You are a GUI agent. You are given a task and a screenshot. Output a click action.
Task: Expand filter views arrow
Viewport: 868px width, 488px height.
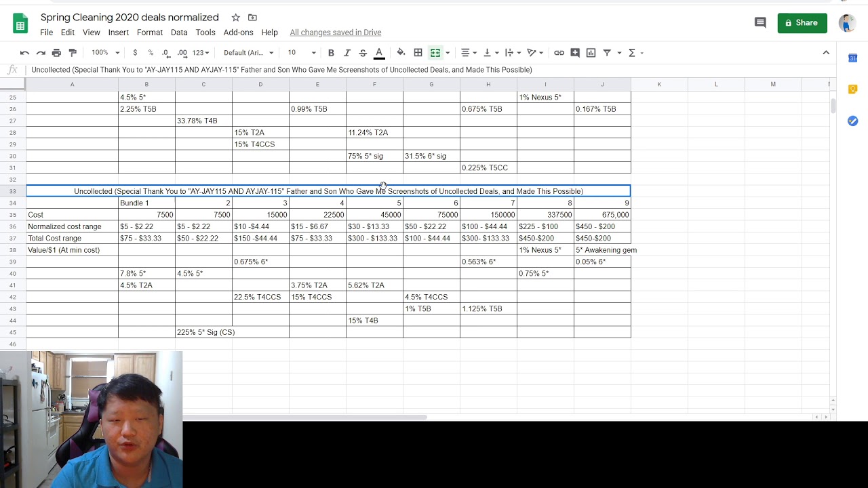[x=618, y=53]
